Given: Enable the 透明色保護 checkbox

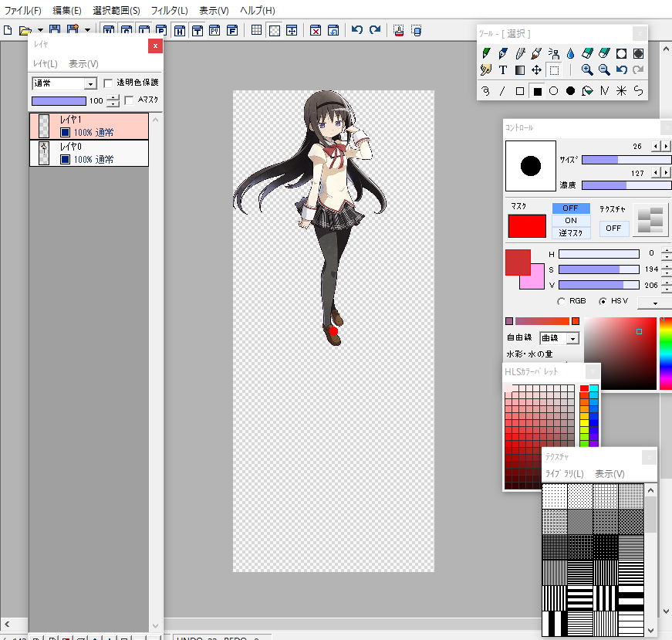Looking at the screenshot, I should 107,83.
